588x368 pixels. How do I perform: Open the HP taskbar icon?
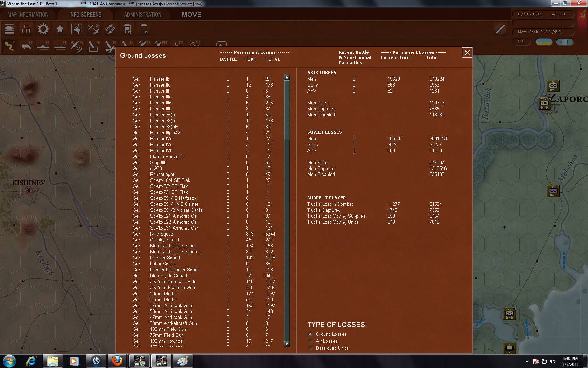pyautogui.click(x=96, y=361)
